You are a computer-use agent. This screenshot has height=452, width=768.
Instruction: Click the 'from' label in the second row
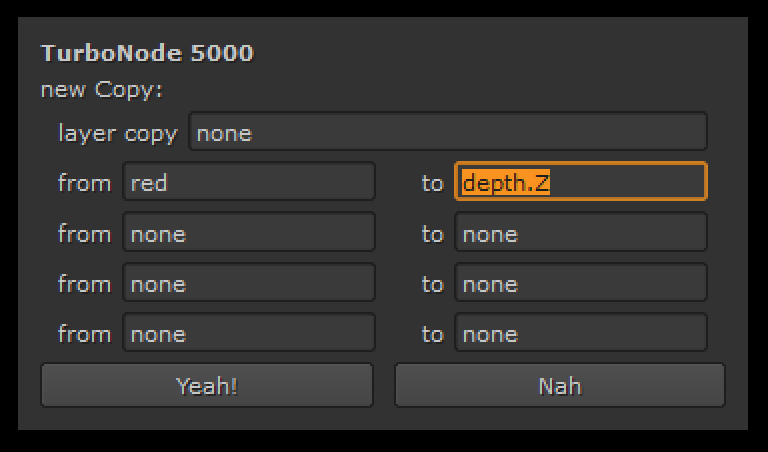click(x=84, y=233)
